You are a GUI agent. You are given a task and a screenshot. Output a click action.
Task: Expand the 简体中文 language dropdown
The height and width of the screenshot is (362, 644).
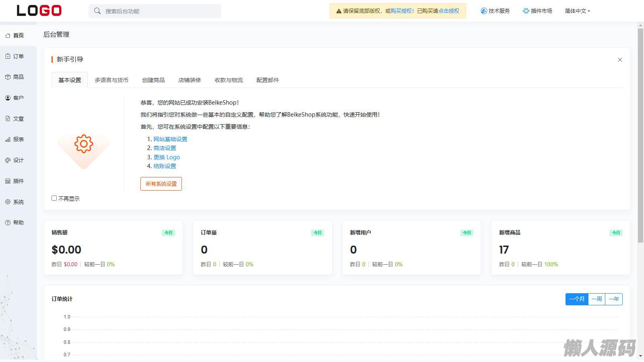(x=577, y=11)
